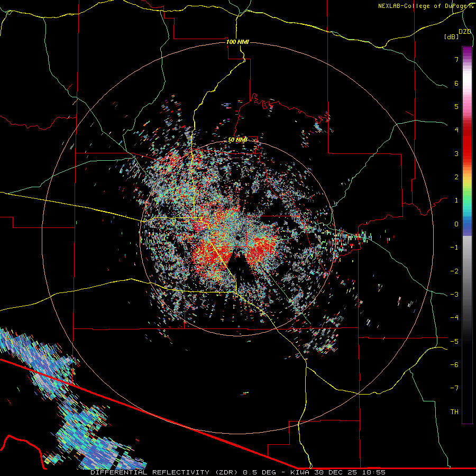The height and width of the screenshot is (476, 476).
Task: Click the ZDR color scale bar
Action: click(x=467, y=235)
